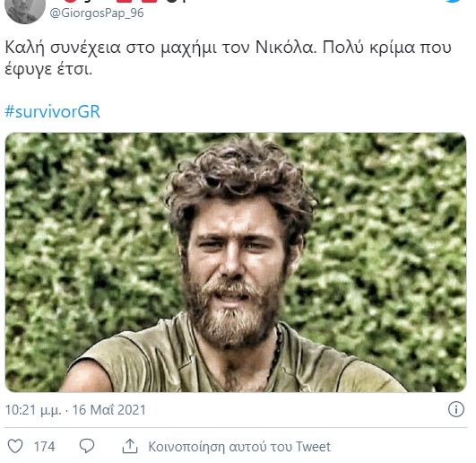
Task: Open the tweet info circle icon
Action: 456,409
